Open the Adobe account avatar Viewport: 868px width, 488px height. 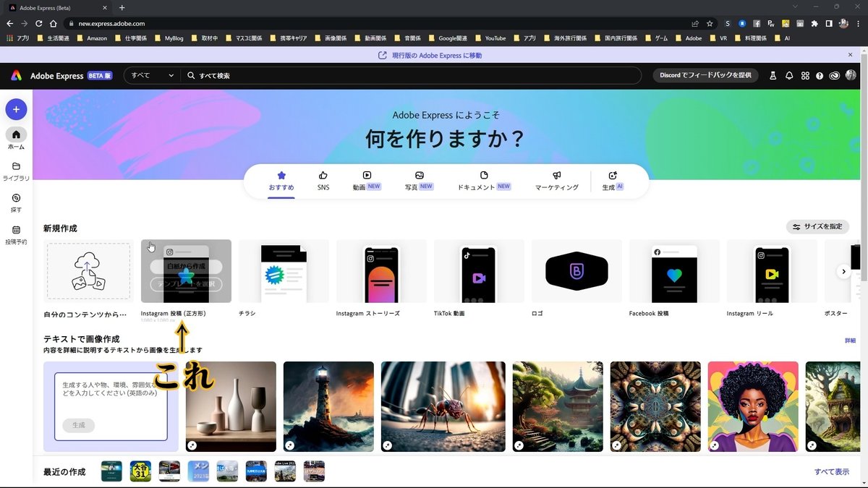850,75
